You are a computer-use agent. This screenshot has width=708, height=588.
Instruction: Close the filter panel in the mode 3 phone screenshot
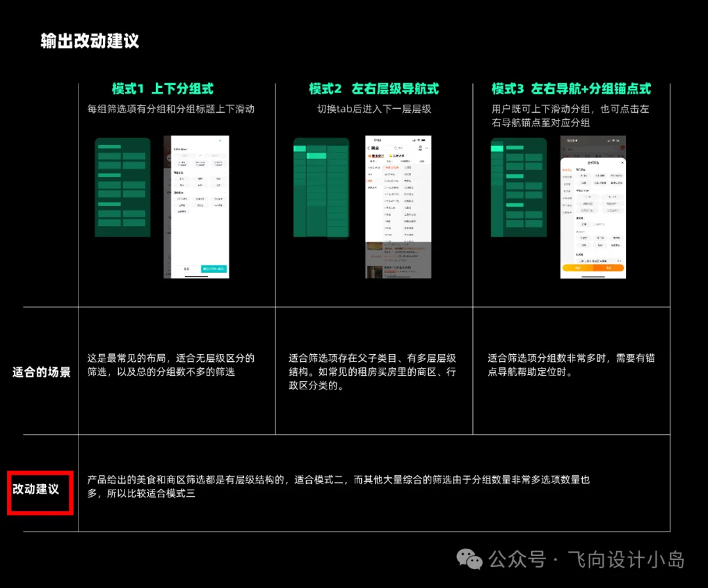[x=622, y=163]
